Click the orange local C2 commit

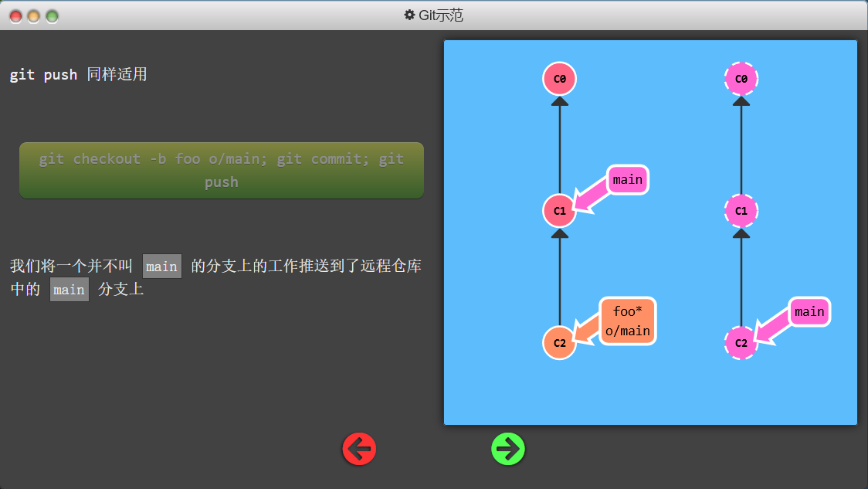(560, 343)
